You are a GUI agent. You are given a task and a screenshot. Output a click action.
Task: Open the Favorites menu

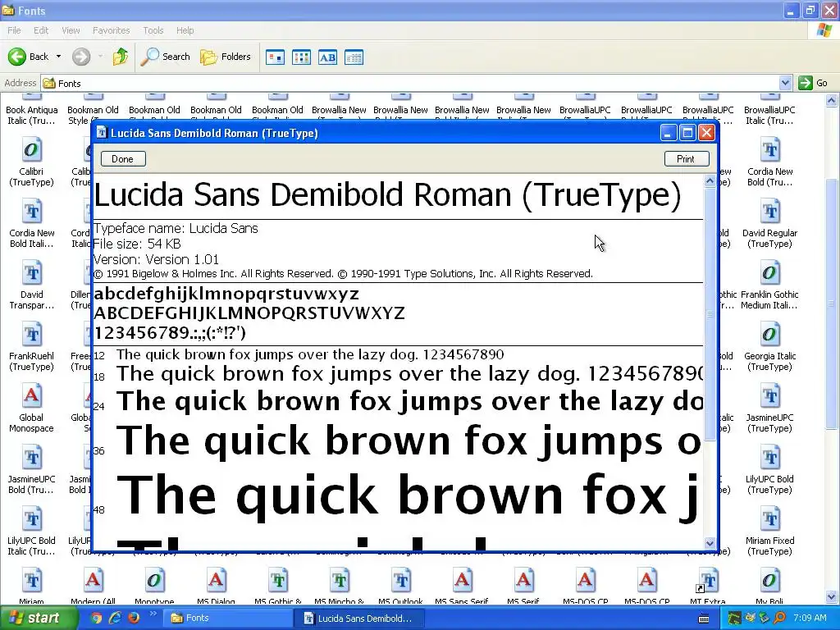coord(112,30)
